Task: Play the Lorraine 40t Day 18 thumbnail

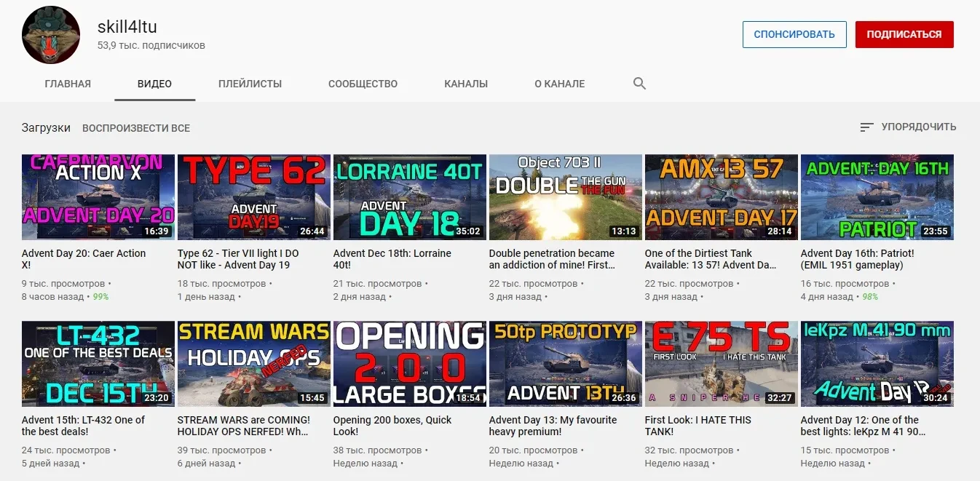Action: tap(409, 196)
